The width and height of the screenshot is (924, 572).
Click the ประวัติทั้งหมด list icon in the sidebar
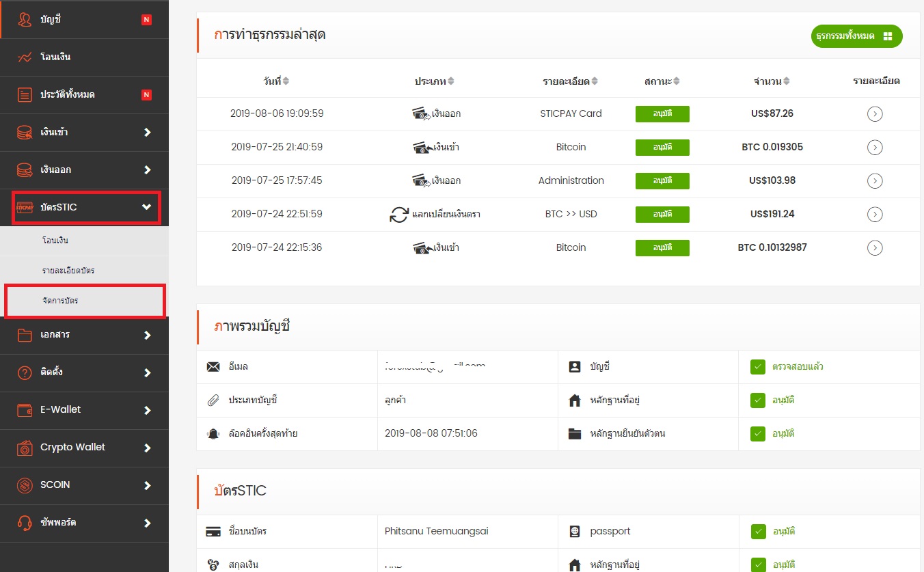pyautogui.click(x=25, y=94)
